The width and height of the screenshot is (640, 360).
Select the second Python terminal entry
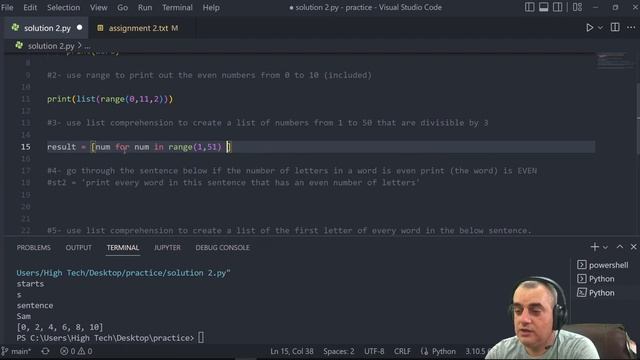point(596,293)
